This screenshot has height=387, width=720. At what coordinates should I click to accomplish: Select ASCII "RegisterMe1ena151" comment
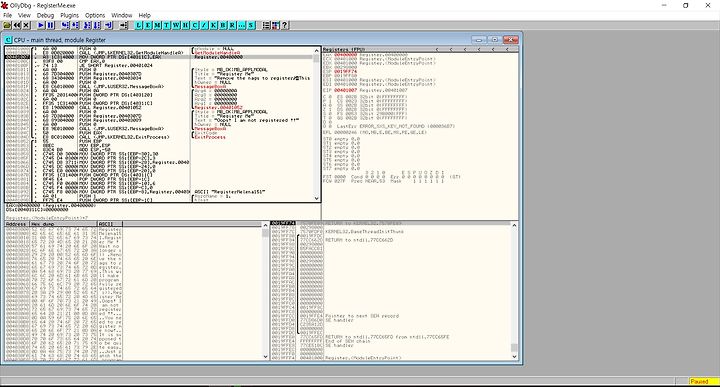click(x=230, y=192)
